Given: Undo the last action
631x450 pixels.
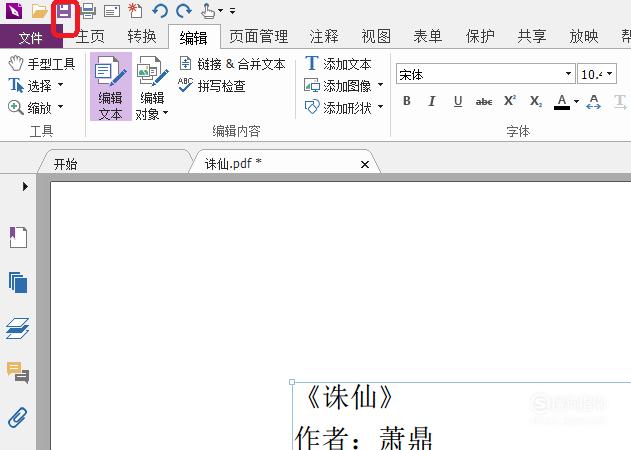Looking at the screenshot, I should click(160, 11).
